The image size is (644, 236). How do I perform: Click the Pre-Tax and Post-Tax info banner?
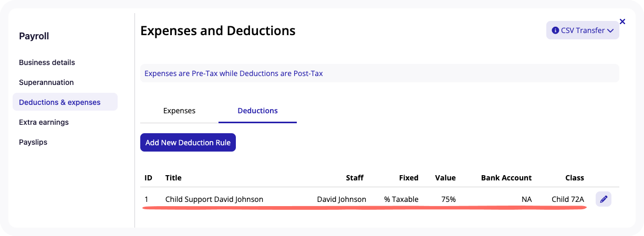point(380,73)
